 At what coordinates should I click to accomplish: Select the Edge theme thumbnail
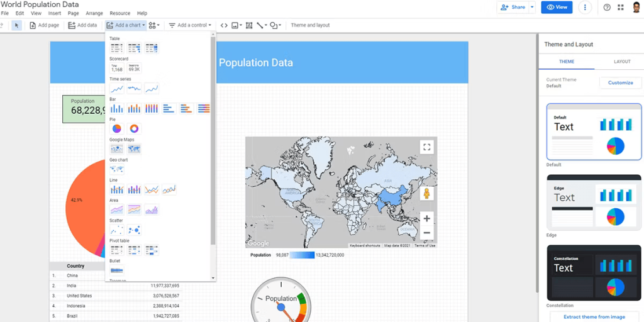[594, 202]
